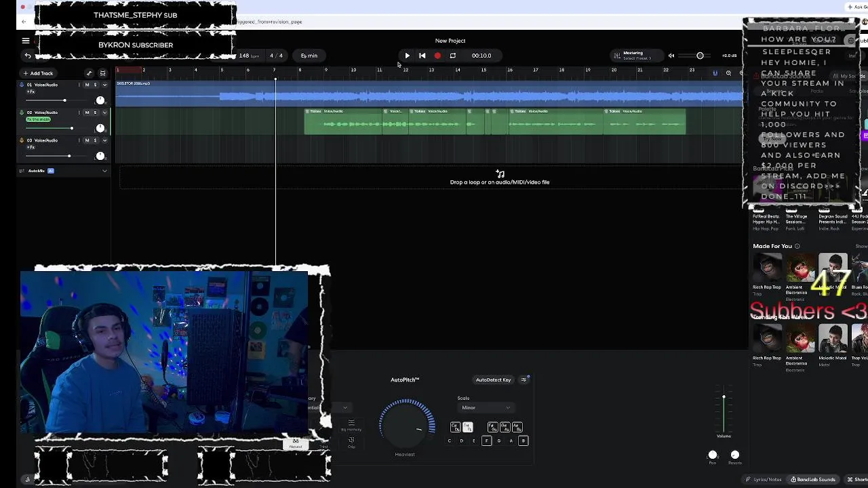Solo track 02 Voice/Audio
This screenshot has width=868, height=488.
pyautogui.click(x=95, y=113)
